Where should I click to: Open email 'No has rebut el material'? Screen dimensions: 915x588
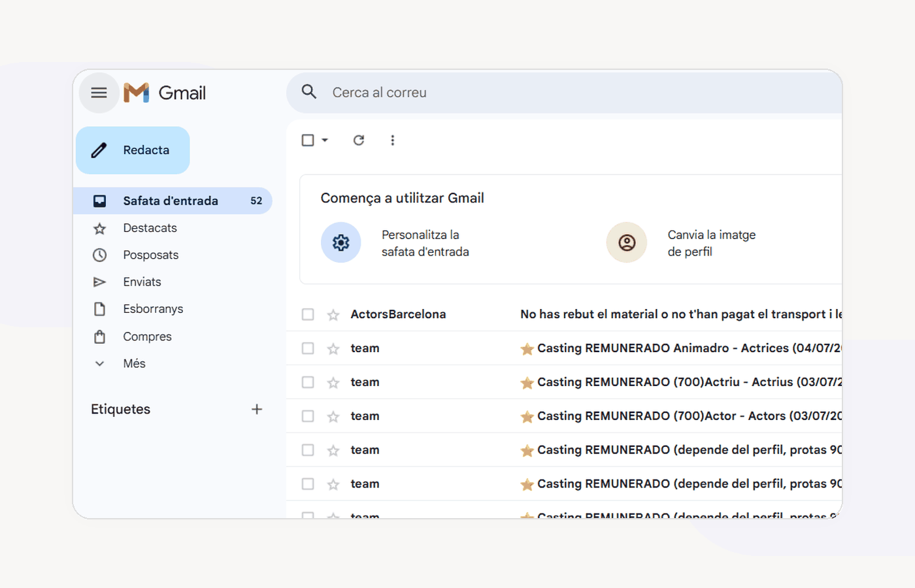[x=681, y=314]
